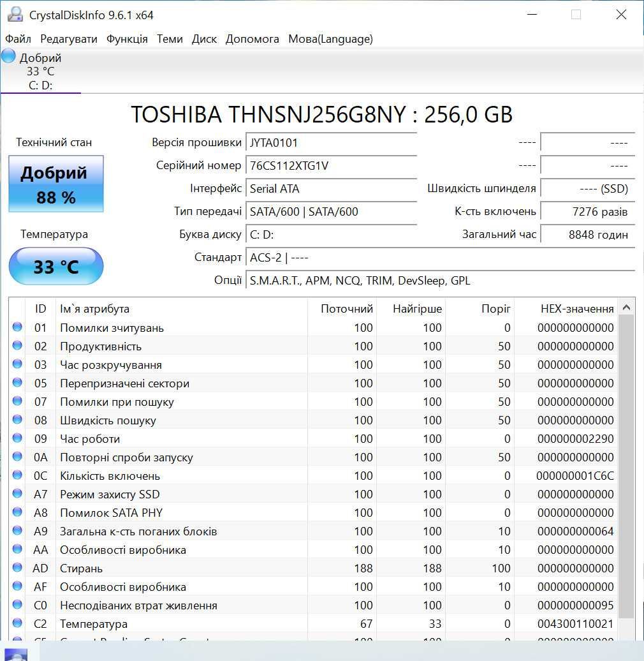Select the Добрий 33 °C disk tab
The height and width of the screenshot is (661, 644).
pyautogui.click(x=40, y=71)
